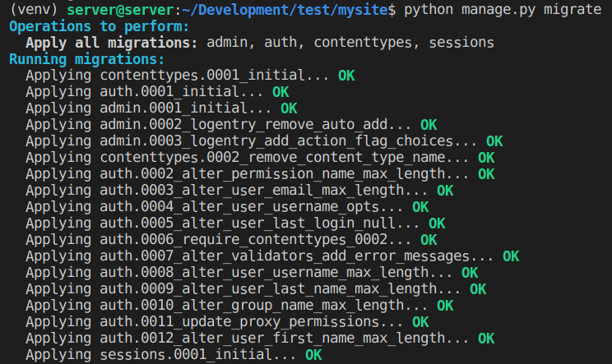Click the auth.0003_alter_user_email_max_length line
Viewport: 612px width, 364px height.
tap(239, 190)
